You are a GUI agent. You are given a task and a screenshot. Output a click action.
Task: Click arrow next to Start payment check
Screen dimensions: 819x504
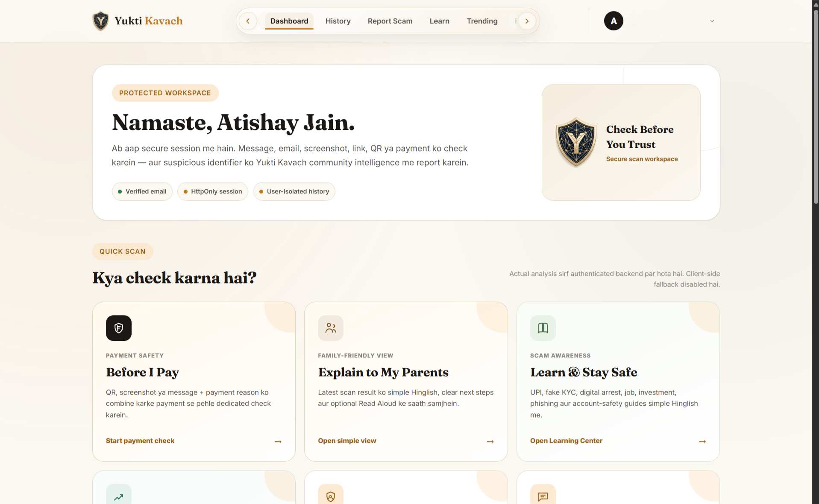(278, 442)
